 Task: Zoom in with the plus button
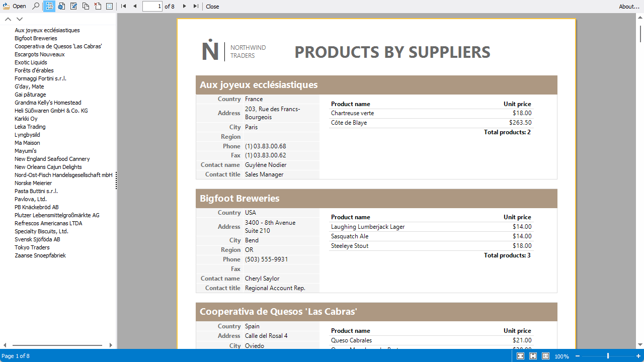(x=638, y=356)
